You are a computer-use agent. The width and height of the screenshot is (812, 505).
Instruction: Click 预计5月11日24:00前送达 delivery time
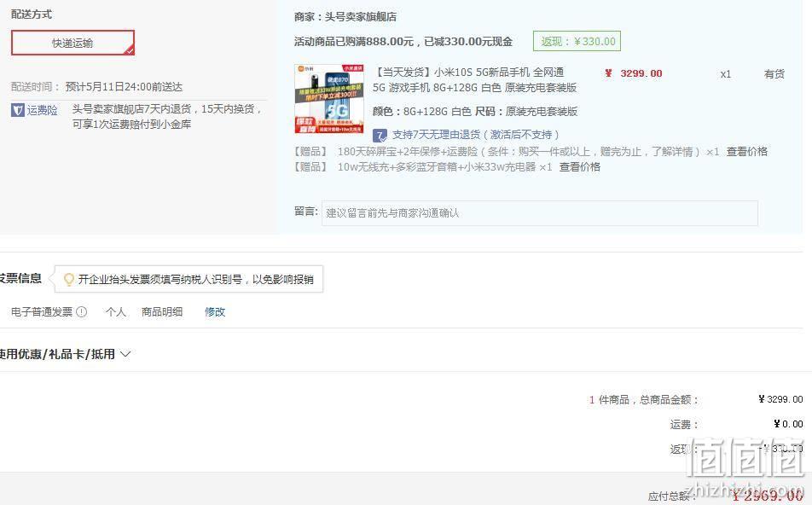pyautogui.click(x=124, y=86)
